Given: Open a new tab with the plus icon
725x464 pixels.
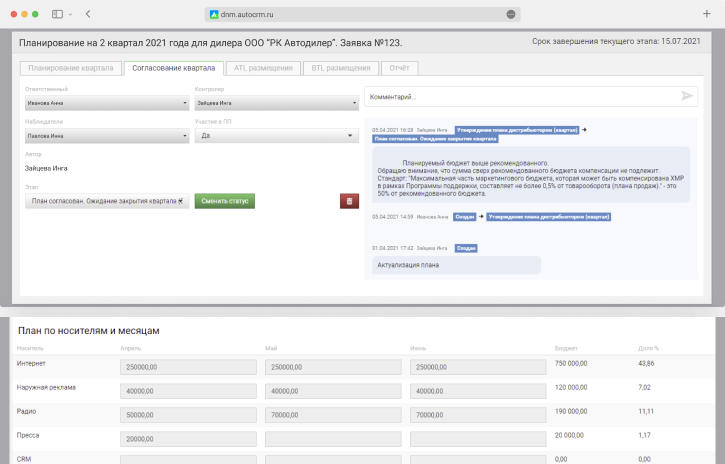Looking at the screenshot, I should point(706,14).
